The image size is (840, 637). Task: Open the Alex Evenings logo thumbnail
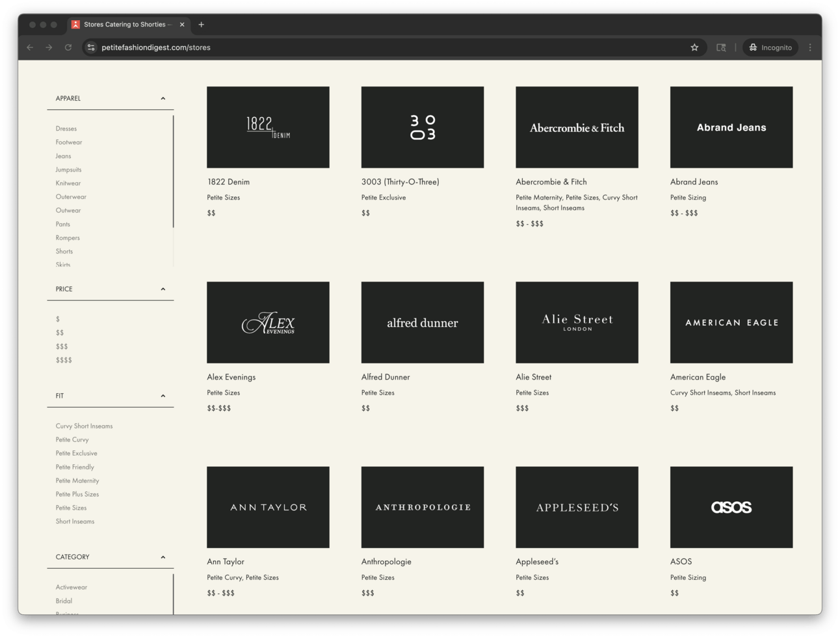[268, 322]
